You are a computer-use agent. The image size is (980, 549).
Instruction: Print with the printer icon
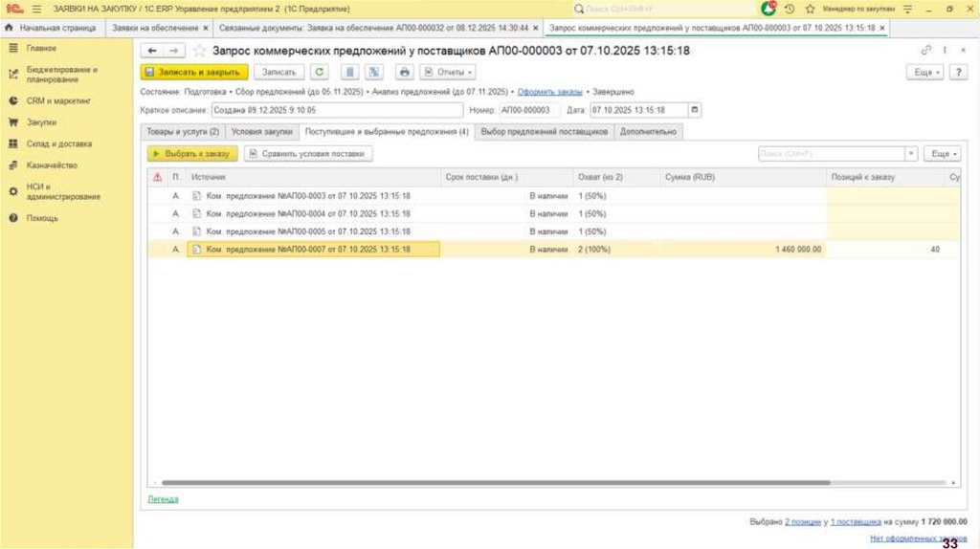[x=405, y=72]
